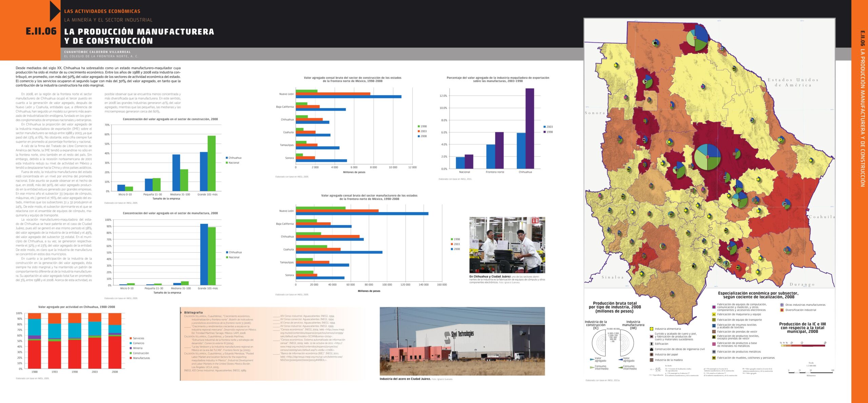Click the Industria alimentaria yellow legend icon
Screen dimensions: 868x403
pos(651,329)
